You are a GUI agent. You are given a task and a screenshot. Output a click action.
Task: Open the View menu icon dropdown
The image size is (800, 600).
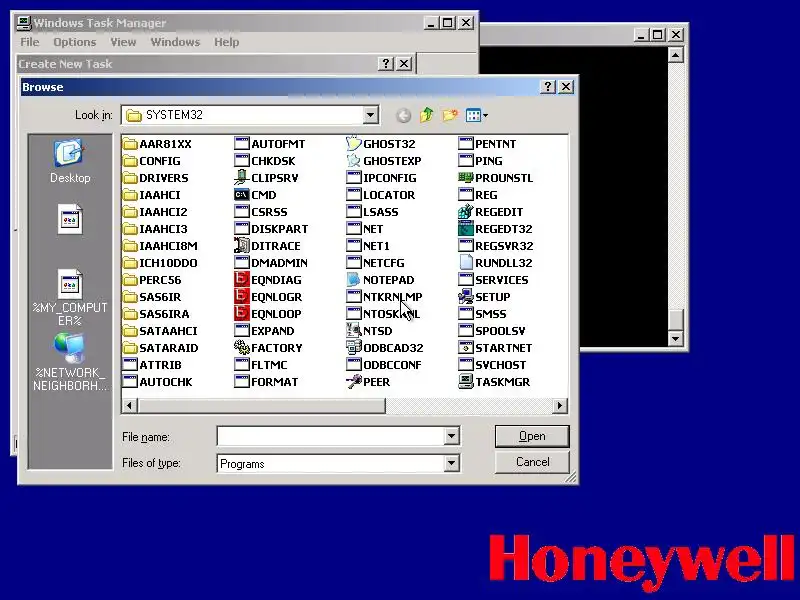click(x=477, y=115)
